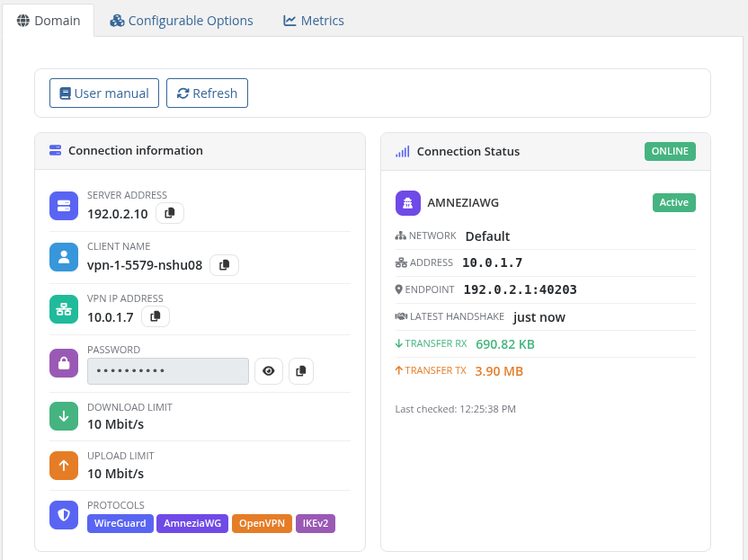This screenshot has width=748, height=560.
Task: Click the purple server address icon
Action: 64,206
